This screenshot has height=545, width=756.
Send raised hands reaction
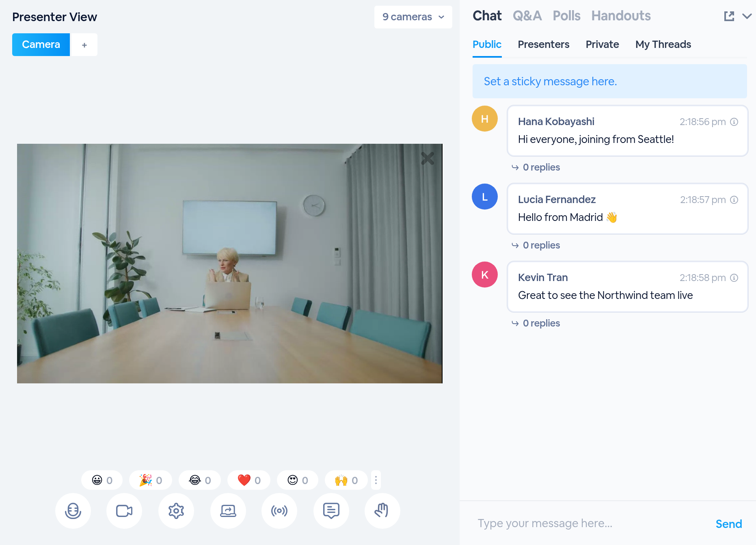coord(346,480)
